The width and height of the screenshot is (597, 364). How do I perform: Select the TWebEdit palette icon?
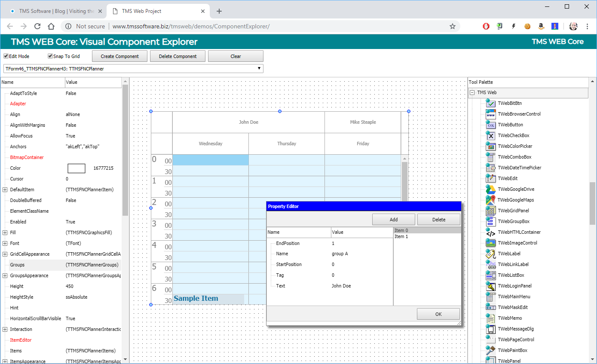490,178
